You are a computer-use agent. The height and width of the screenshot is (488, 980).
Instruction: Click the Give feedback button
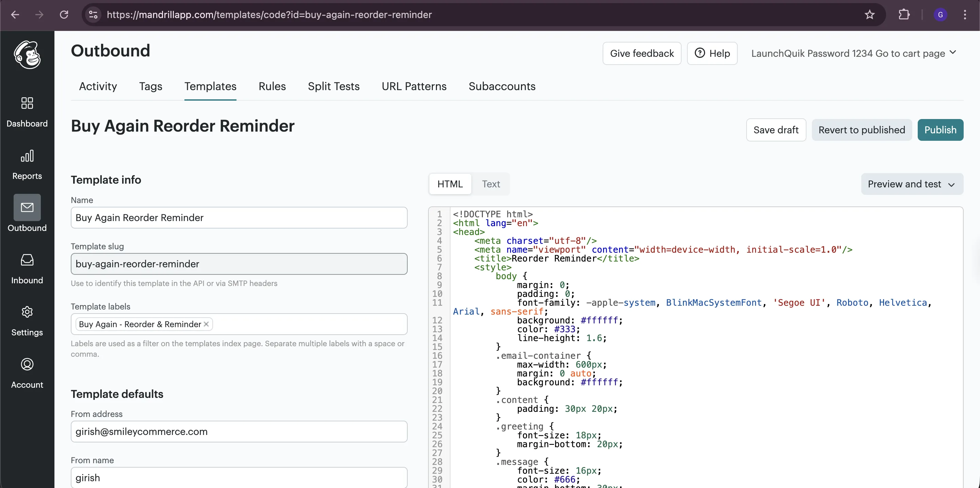click(642, 54)
